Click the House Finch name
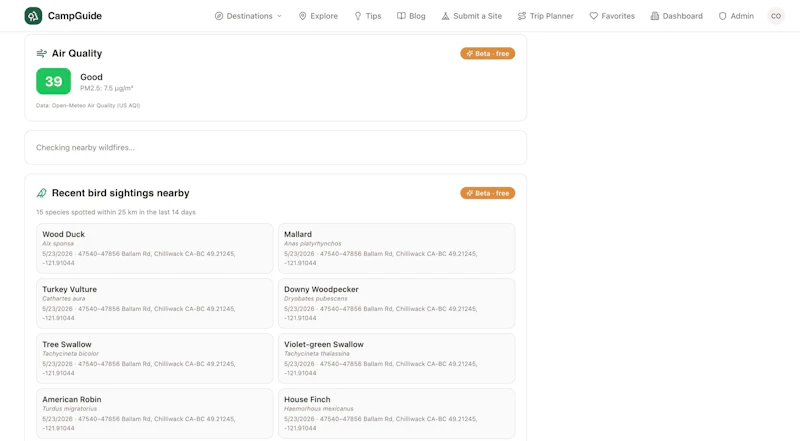This screenshot has height=441, width=800. 307,400
